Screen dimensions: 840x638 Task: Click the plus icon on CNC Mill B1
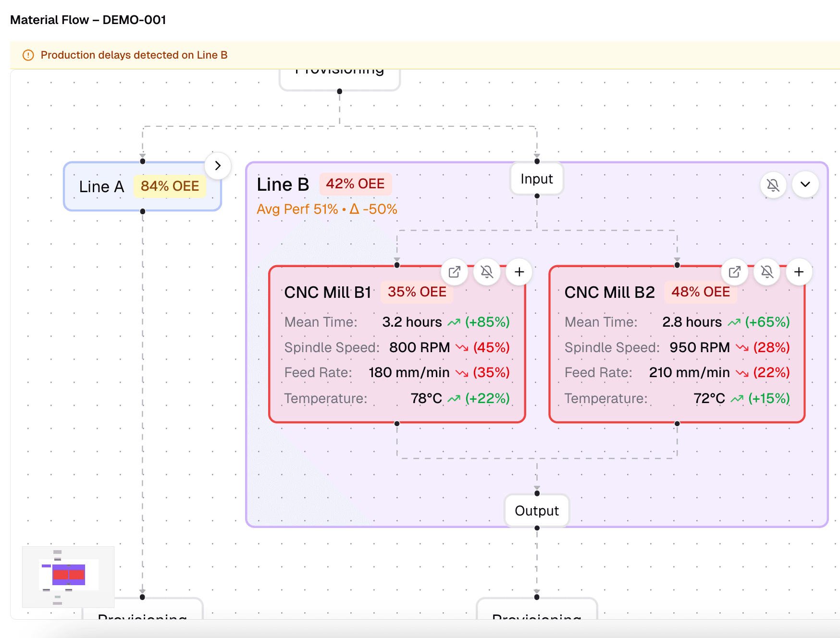519,272
